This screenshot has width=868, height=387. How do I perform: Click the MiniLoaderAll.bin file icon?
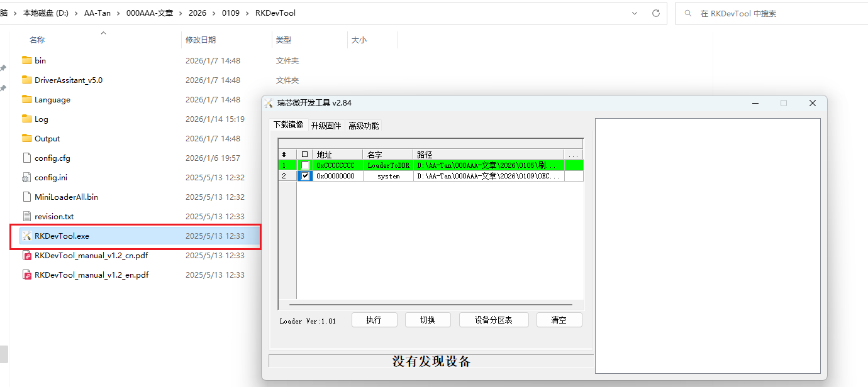[x=26, y=197]
